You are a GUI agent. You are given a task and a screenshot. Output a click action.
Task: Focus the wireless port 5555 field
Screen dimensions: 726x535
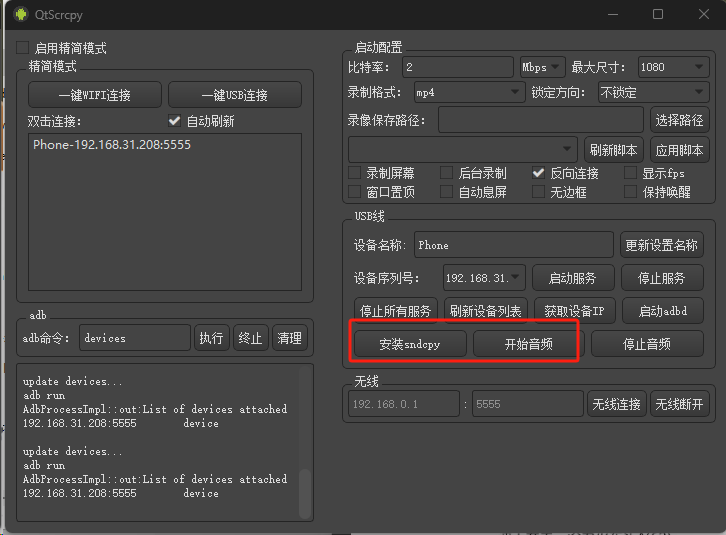pos(528,403)
